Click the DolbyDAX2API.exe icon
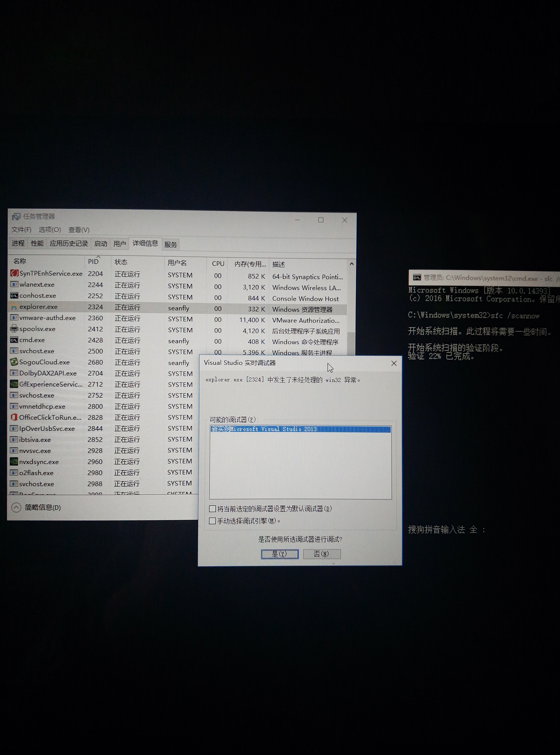The width and height of the screenshot is (560, 755). click(x=14, y=373)
